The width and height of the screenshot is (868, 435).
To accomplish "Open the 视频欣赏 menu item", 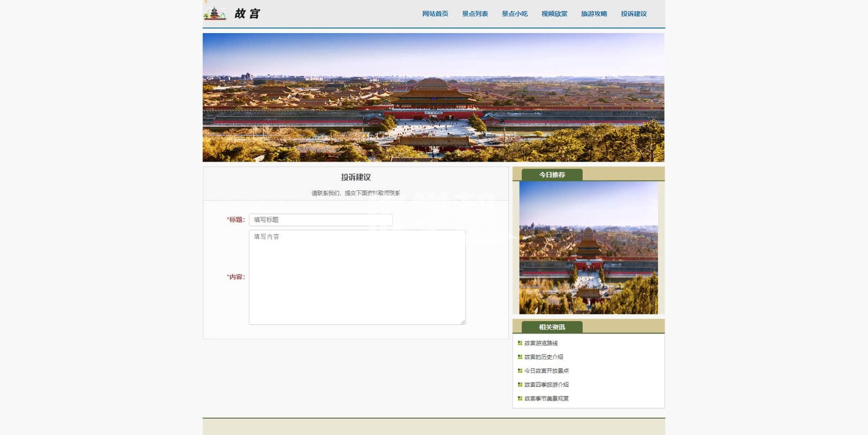I will tap(554, 14).
